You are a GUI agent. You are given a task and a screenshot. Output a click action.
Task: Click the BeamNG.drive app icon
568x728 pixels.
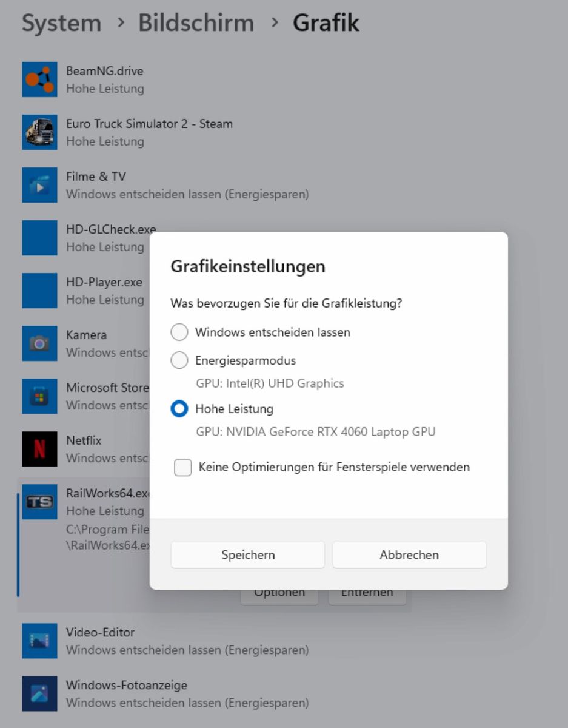[39, 79]
